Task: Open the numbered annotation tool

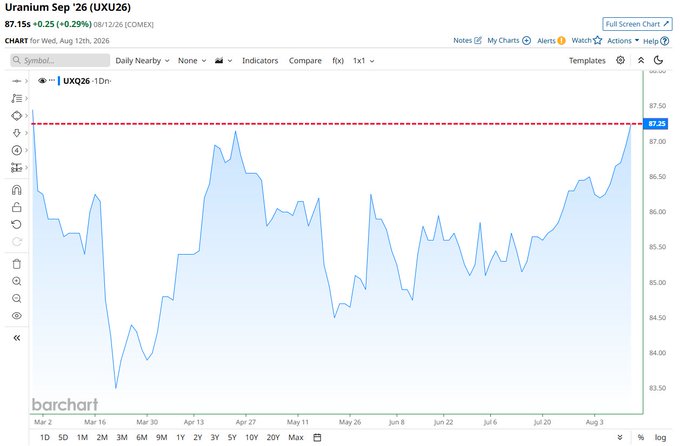Action: click(16, 151)
